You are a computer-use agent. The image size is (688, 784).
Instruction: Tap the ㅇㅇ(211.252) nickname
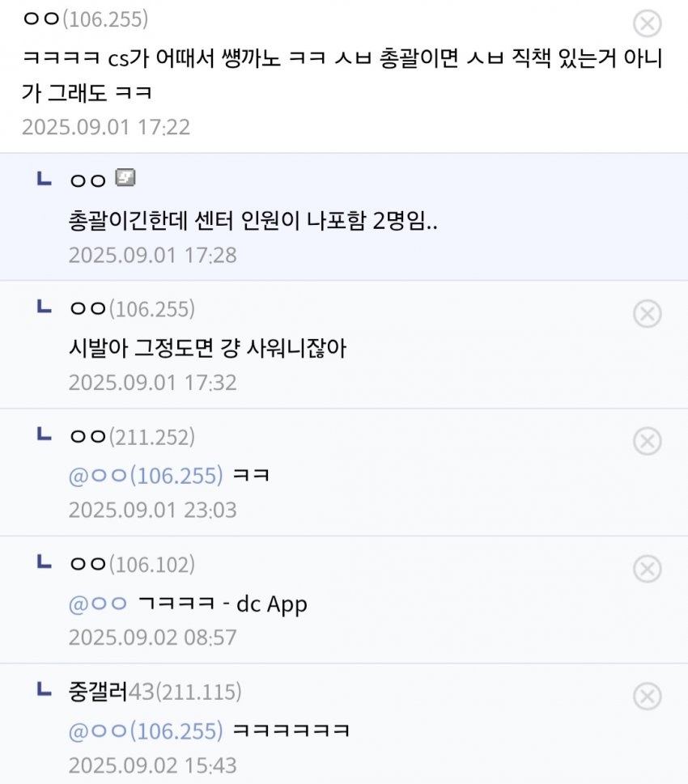[x=133, y=438]
